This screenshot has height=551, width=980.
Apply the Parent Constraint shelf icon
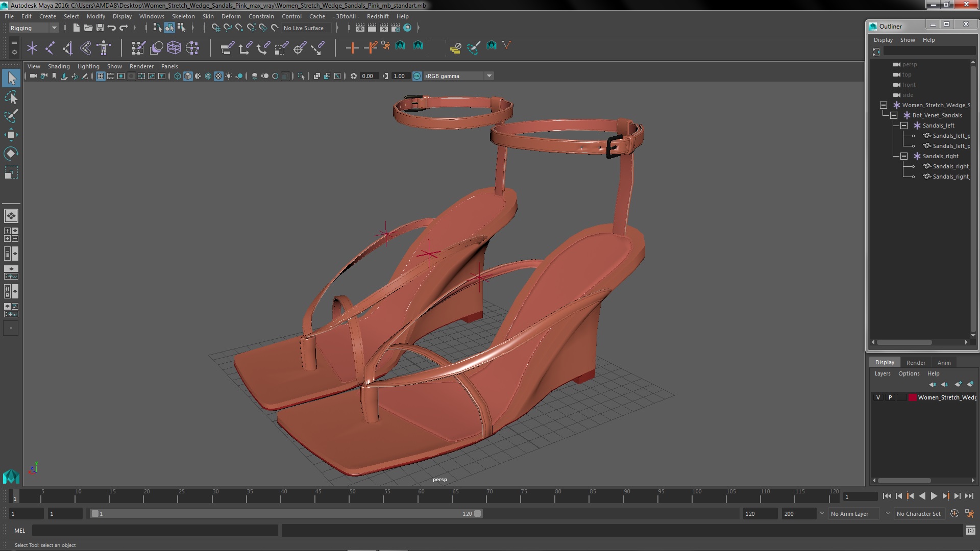tap(227, 48)
